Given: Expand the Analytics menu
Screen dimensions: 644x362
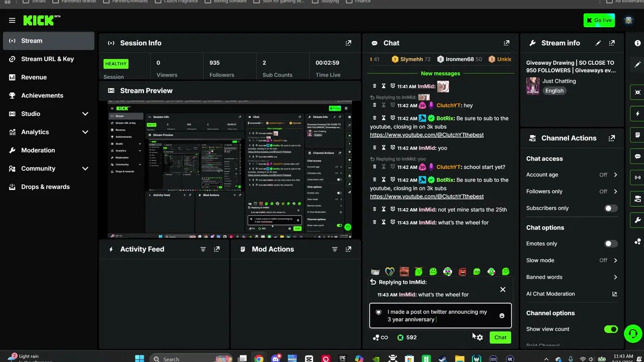Looking at the screenshot, I should pyautogui.click(x=85, y=132).
